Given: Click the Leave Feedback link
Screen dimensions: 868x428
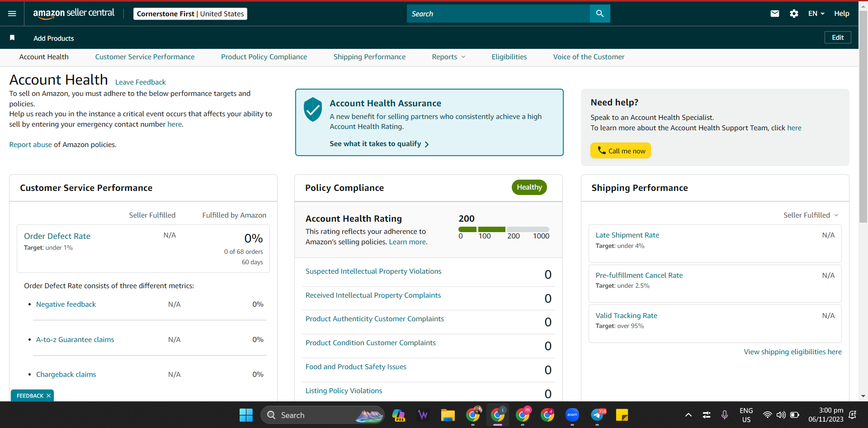Looking at the screenshot, I should (141, 82).
